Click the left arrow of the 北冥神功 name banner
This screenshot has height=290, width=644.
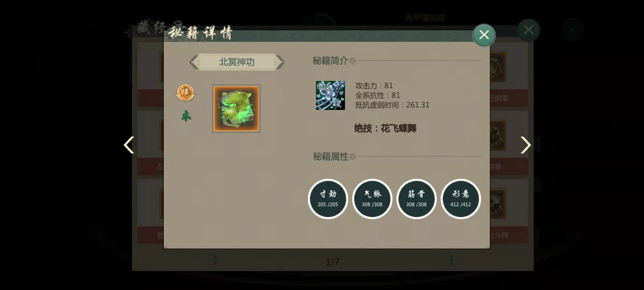pyautogui.click(x=195, y=62)
